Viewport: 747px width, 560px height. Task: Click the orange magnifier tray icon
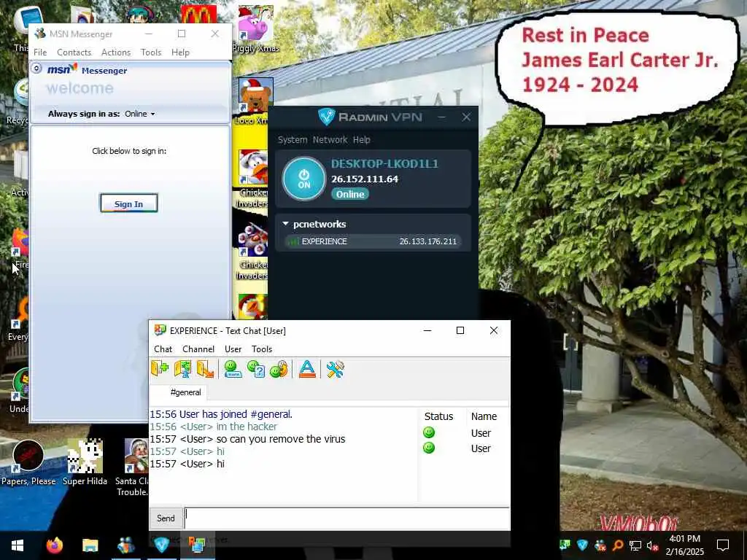pos(618,545)
